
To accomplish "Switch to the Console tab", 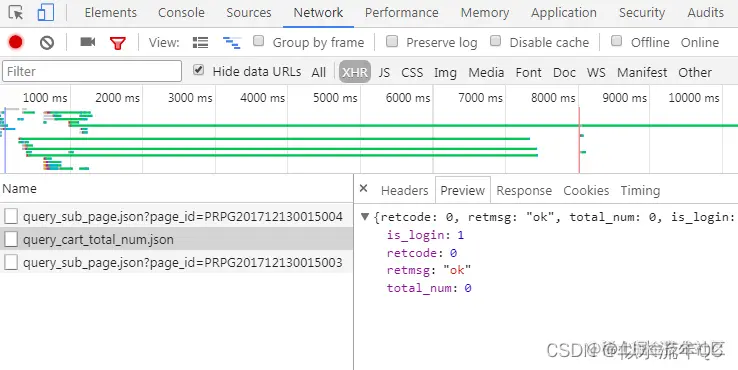I will [x=181, y=13].
